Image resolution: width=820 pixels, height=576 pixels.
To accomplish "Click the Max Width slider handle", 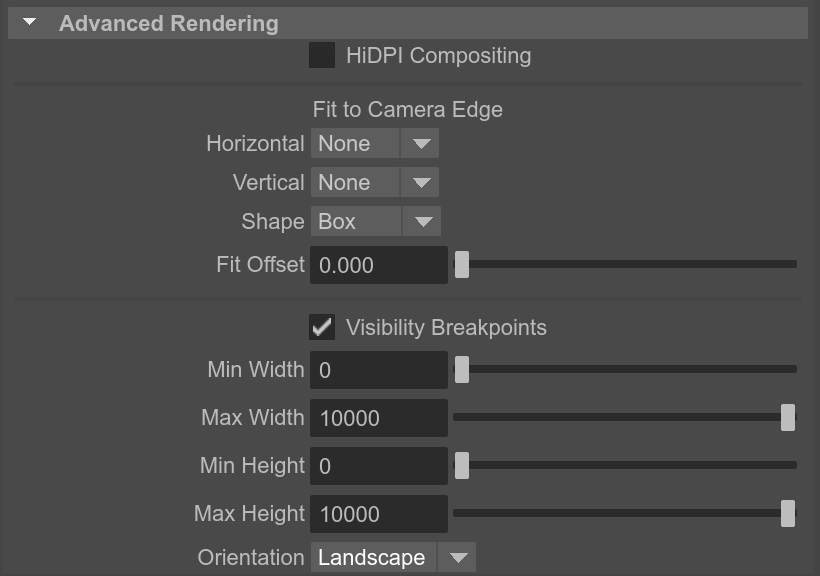I will click(x=788, y=417).
